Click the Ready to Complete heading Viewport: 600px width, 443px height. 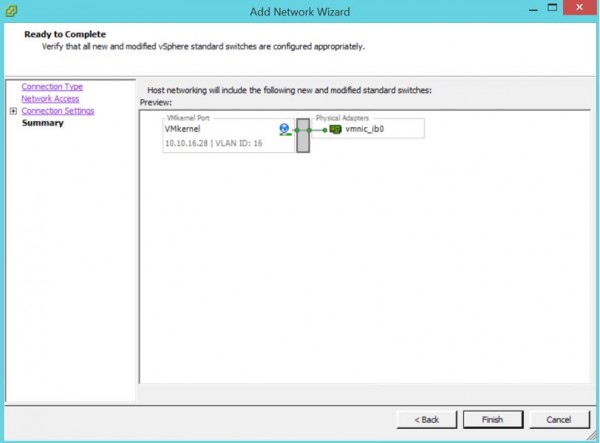point(65,34)
